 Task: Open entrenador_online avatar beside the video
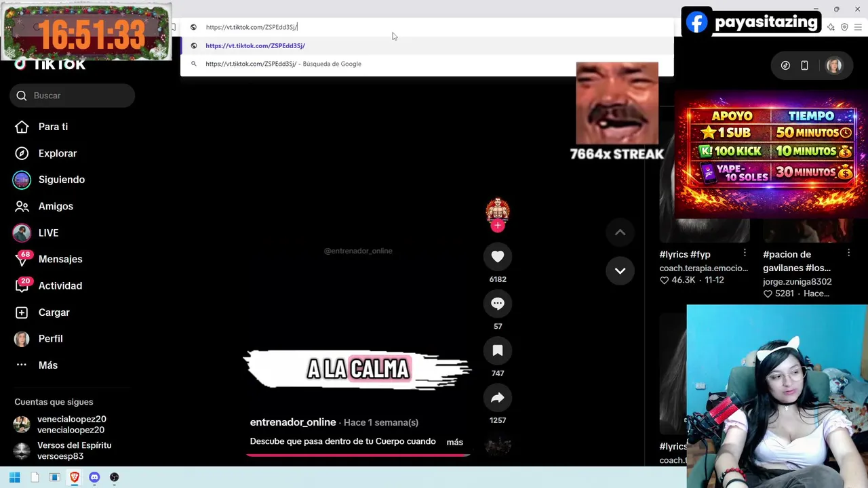[x=498, y=209]
